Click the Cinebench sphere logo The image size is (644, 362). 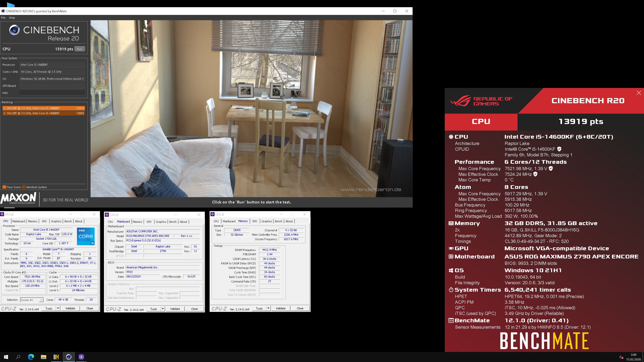pyautogui.click(x=14, y=30)
